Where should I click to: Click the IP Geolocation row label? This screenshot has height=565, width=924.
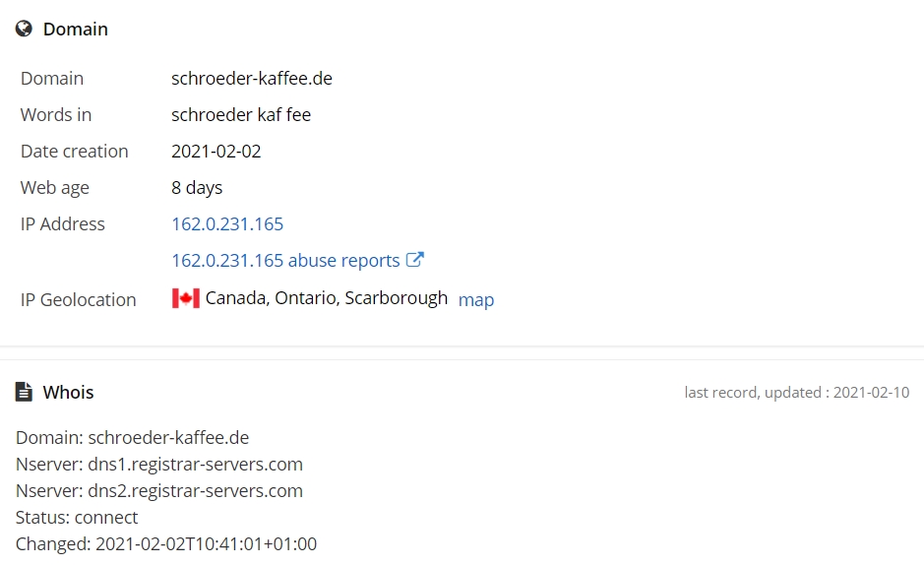[x=79, y=300]
